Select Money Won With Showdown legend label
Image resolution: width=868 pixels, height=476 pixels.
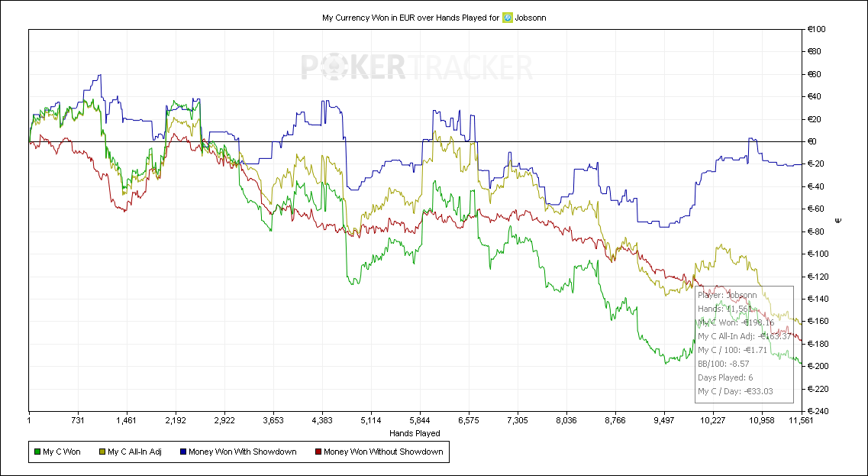(243, 452)
